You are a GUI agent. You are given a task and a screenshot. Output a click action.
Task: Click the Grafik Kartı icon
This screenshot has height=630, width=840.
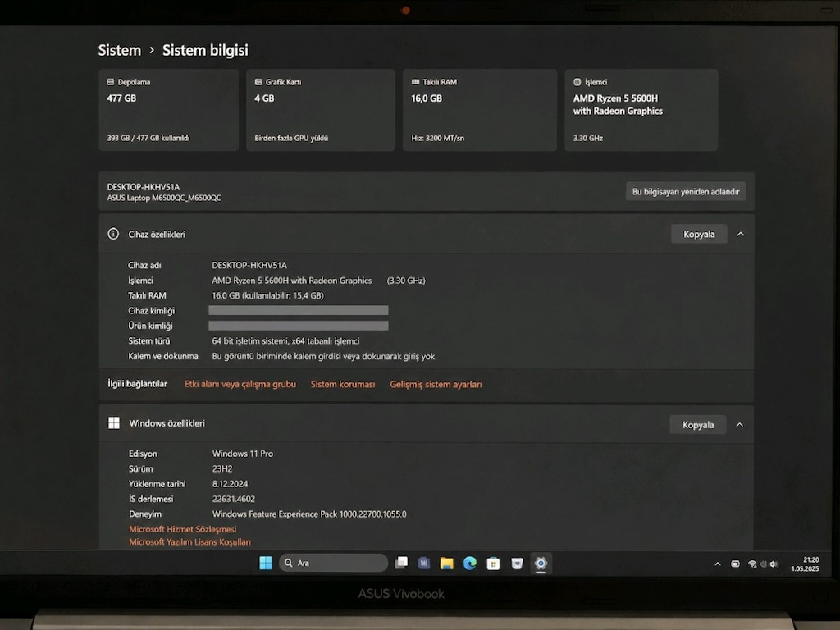click(258, 82)
